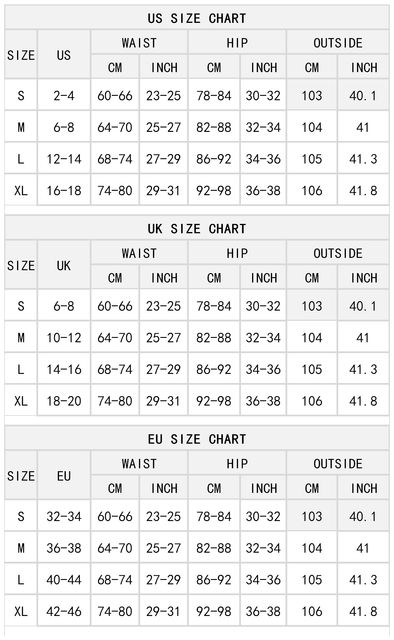Image resolution: width=394 pixels, height=640 pixels.
Task: Click the HIP header in UK chart
Action: click(x=237, y=253)
